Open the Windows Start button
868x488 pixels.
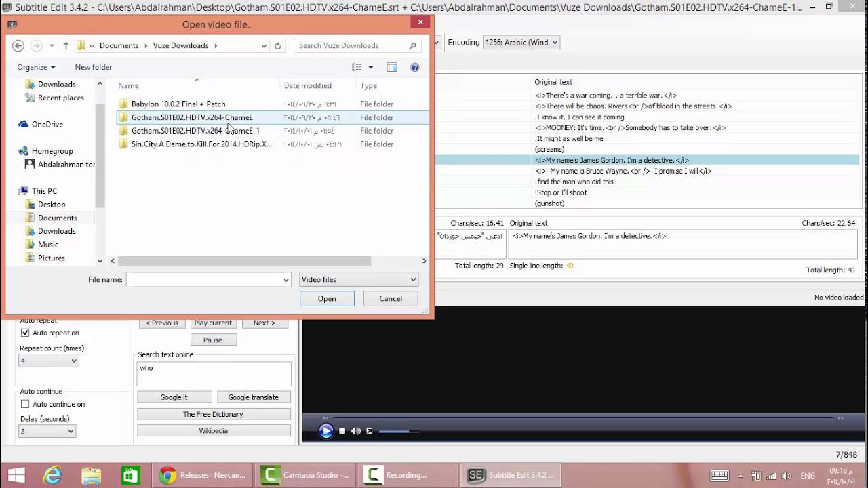(x=16, y=475)
